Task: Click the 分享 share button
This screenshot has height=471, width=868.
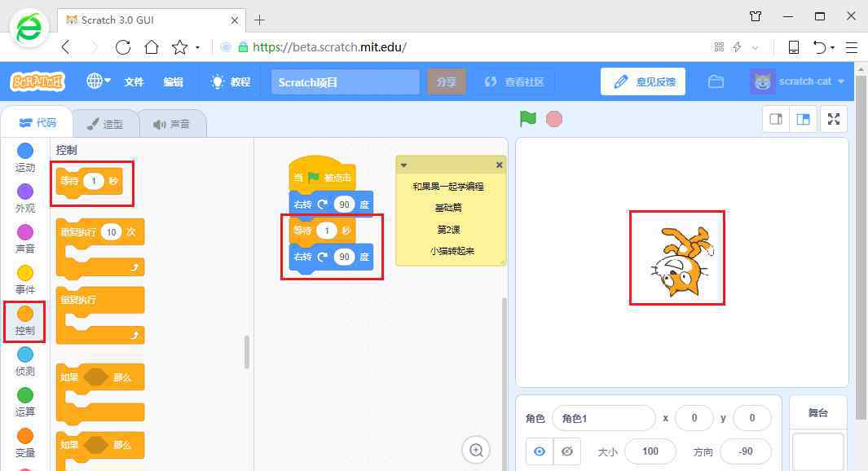Action: (x=446, y=82)
